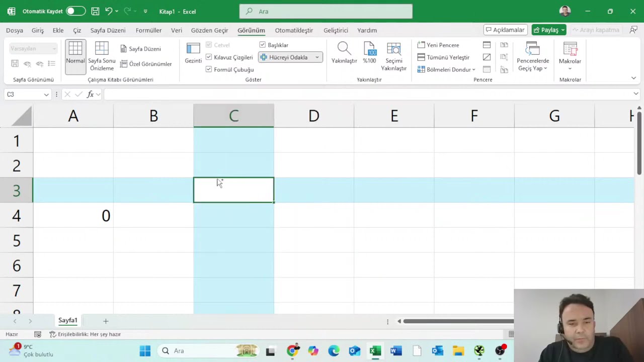Expand the formula bar chevron

636,94
